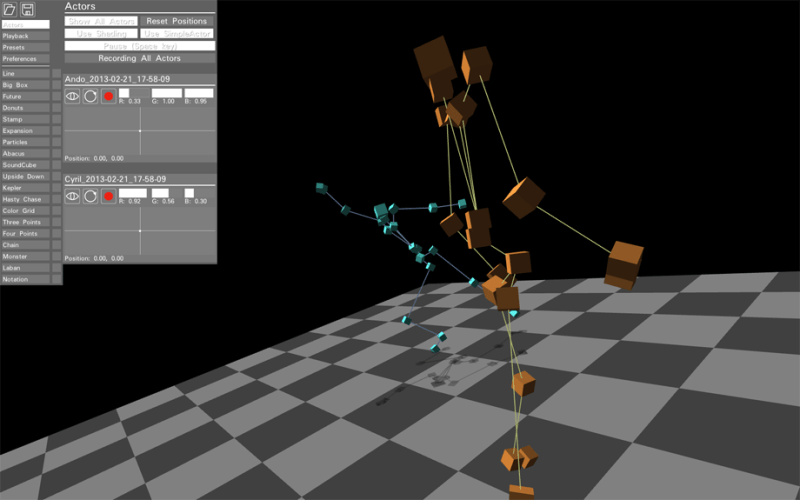
Task: Toggle visibility eye for Ando actor
Action: tap(72, 96)
